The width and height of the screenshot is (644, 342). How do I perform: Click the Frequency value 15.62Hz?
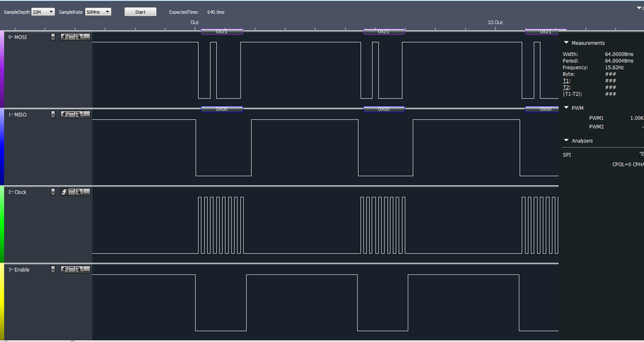pos(614,67)
